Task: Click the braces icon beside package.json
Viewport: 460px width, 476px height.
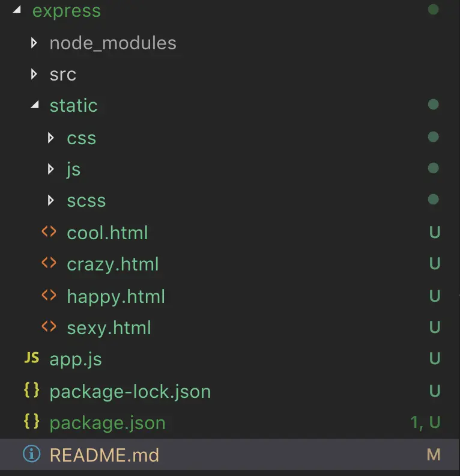Action: (31, 422)
